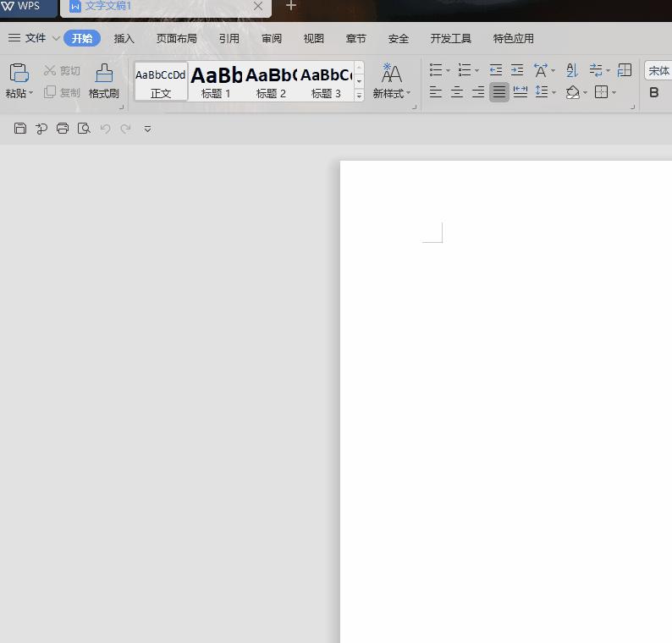Click the 宋体 font name input box
Image resolution: width=672 pixels, height=643 pixels.
(x=658, y=71)
